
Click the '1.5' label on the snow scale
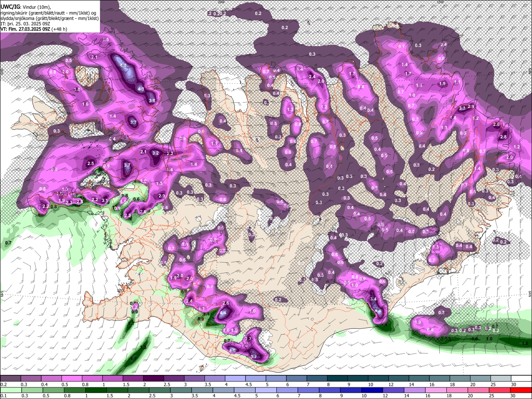pyautogui.click(x=126, y=384)
